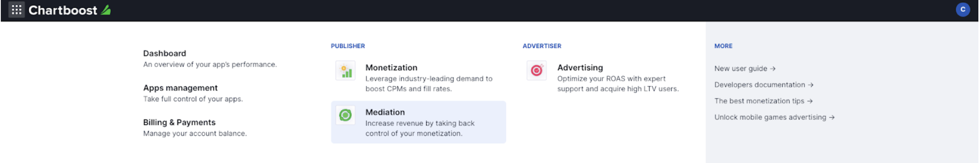Click the Mediation description text
Image resolution: width=980 pixels, height=163 pixels.
[x=420, y=129]
